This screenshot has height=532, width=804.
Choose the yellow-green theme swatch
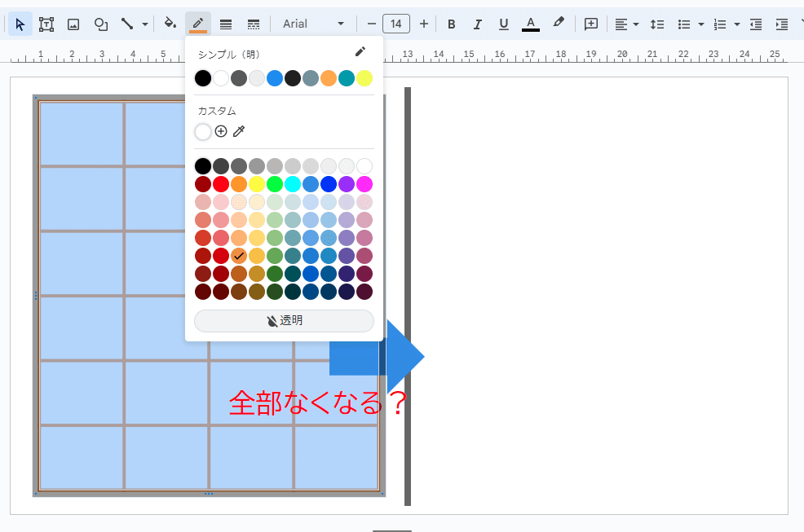pyautogui.click(x=364, y=78)
